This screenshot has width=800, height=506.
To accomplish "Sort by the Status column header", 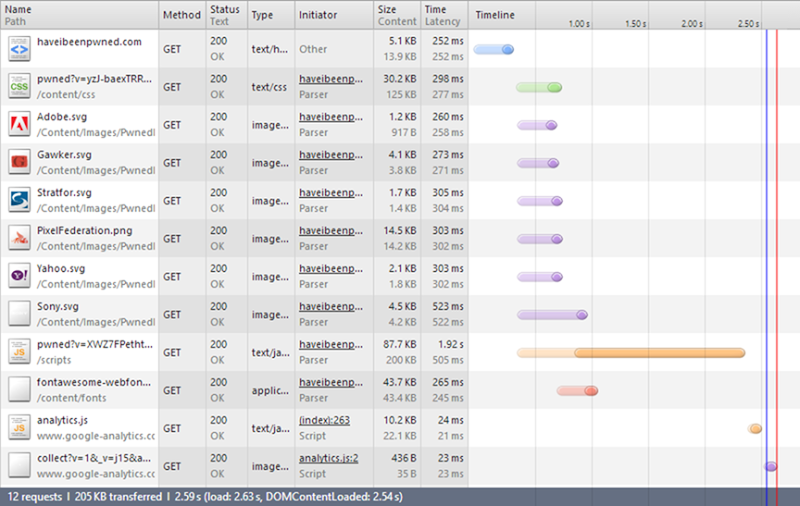I will 227,15.
